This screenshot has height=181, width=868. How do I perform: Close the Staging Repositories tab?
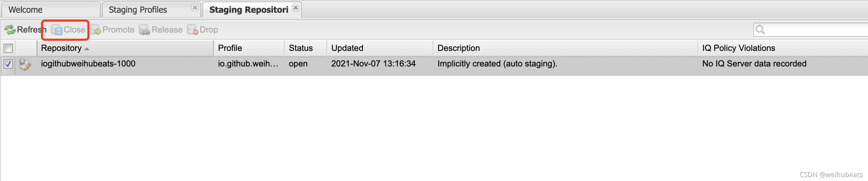(x=296, y=8)
